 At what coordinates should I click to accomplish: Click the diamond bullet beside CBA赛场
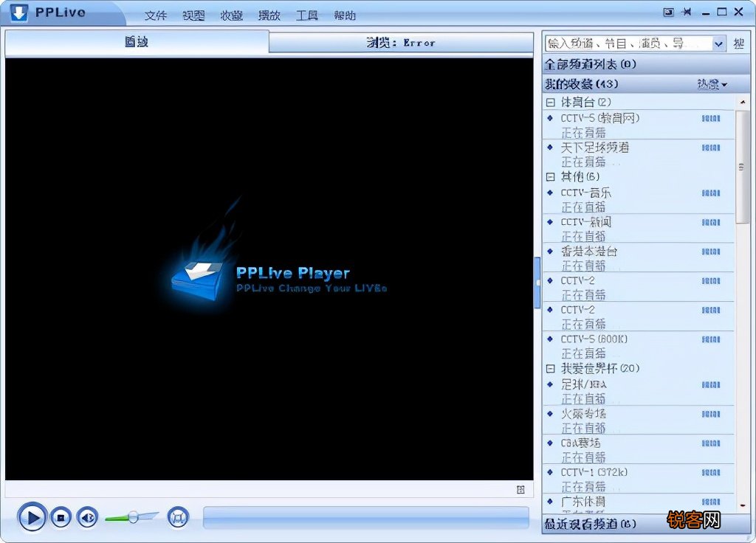[x=550, y=443]
